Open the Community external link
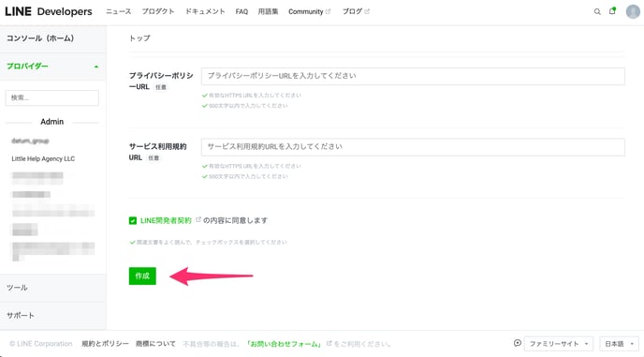This screenshot has height=357, width=644. pos(309,11)
